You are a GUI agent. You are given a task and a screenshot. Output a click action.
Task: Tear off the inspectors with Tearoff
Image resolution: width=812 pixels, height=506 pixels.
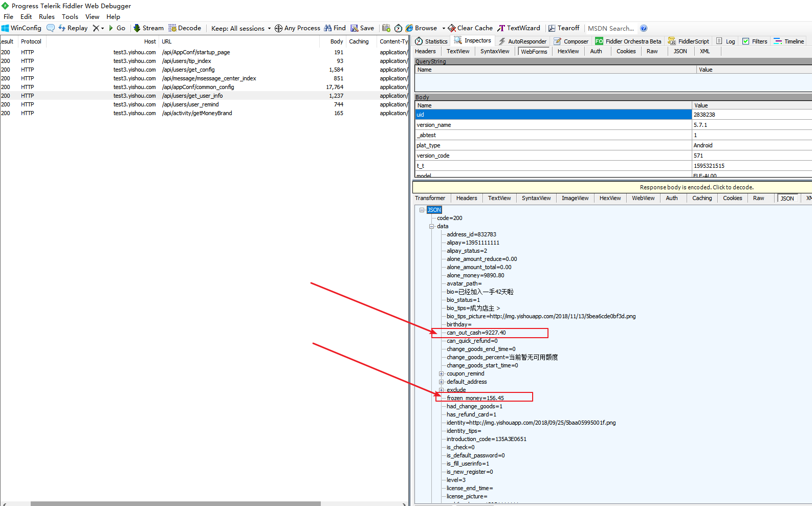pos(564,28)
